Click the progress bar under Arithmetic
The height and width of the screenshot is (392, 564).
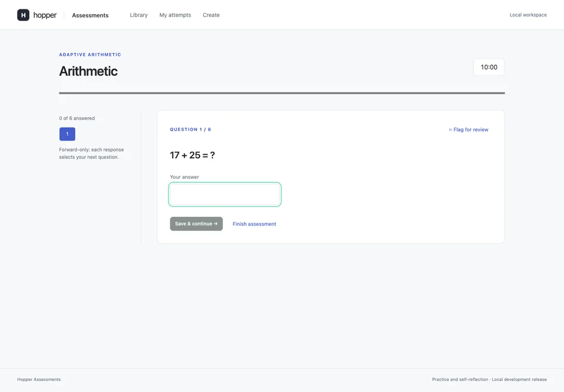pyautogui.click(x=282, y=93)
